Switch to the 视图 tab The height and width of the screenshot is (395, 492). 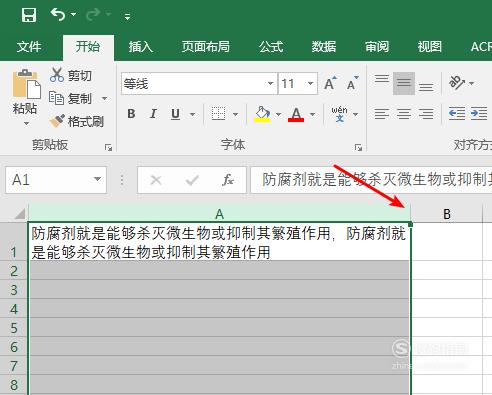430,47
